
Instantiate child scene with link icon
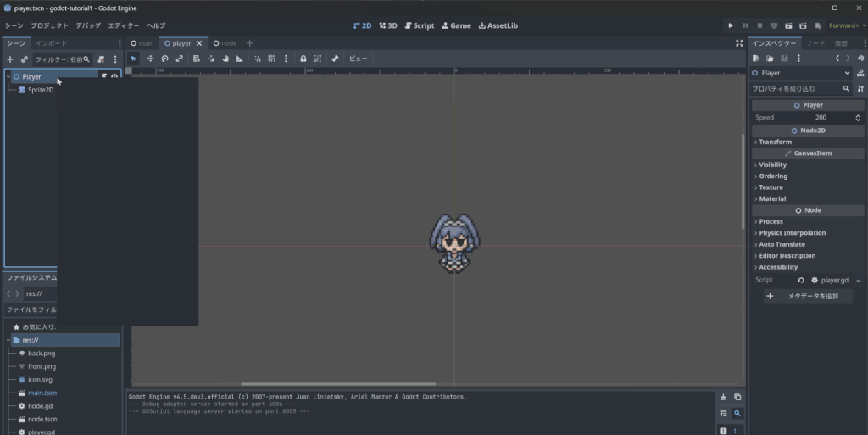[25, 59]
